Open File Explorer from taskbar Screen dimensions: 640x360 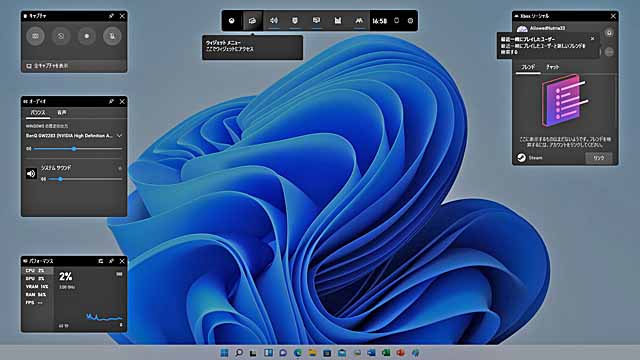coord(312,353)
